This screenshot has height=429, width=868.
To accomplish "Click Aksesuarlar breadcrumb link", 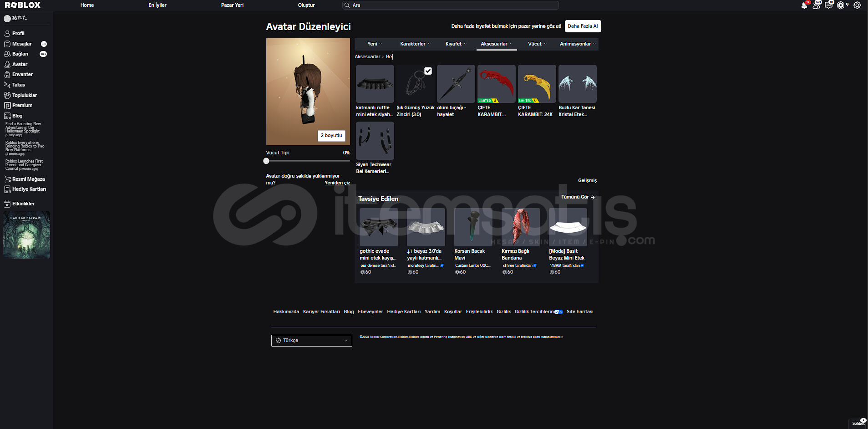I will (367, 56).
